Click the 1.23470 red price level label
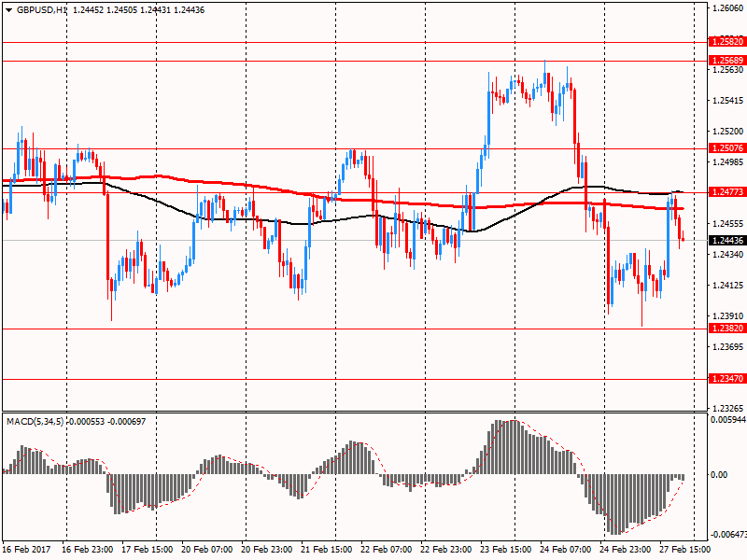Screen dimensions: 747x560 pos(727,379)
